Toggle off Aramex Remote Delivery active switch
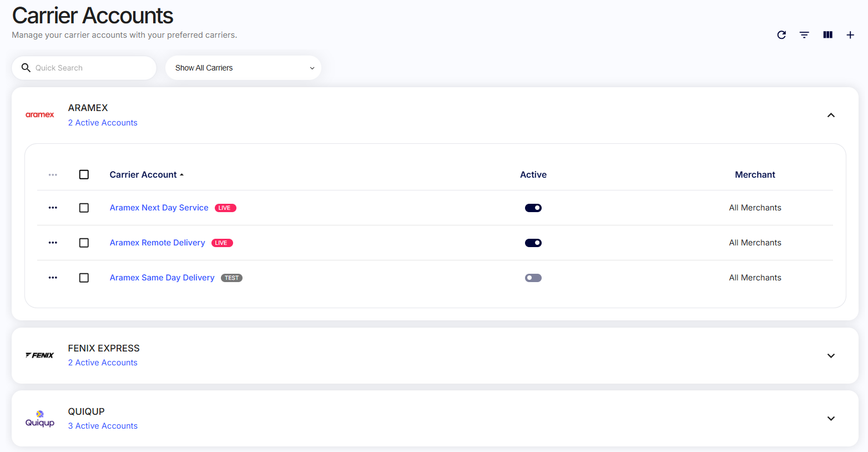 tap(533, 243)
